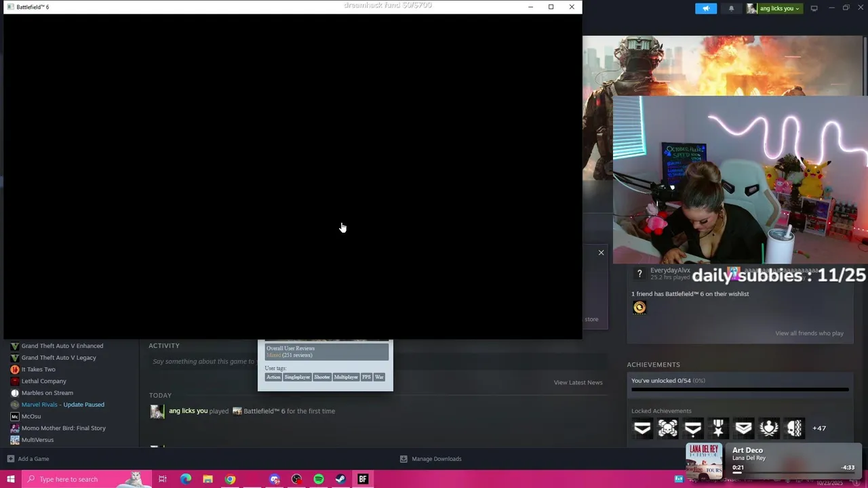Screen dimensions: 868x488
Task: Open Steam from taskbar
Action: pyautogui.click(x=340, y=479)
